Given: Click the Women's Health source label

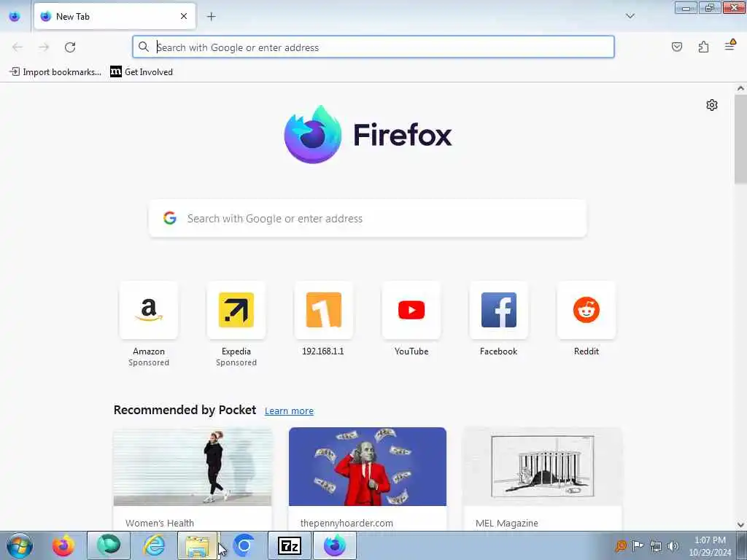Looking at the screenshot, I should 160,523.
